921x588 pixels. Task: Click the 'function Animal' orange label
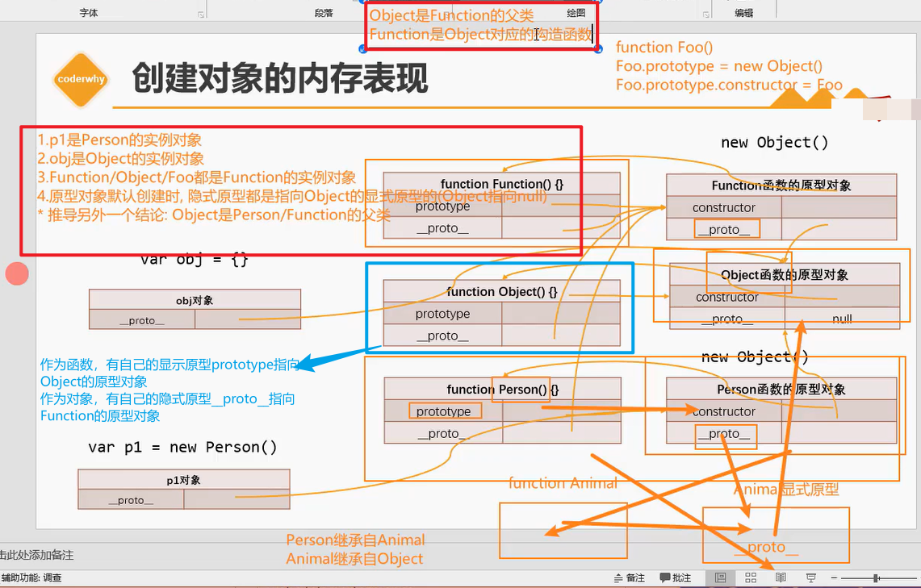pyautogui.click(x=563, y=483)
